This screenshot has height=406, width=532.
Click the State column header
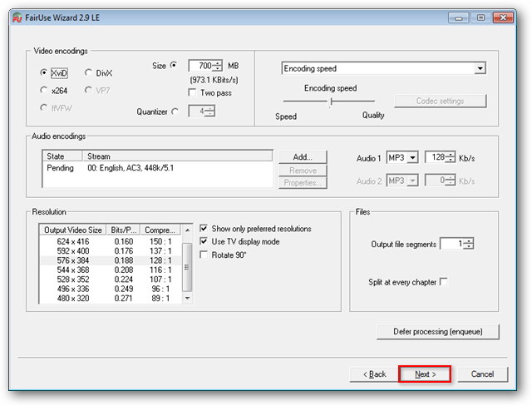[x=62, y=156]
